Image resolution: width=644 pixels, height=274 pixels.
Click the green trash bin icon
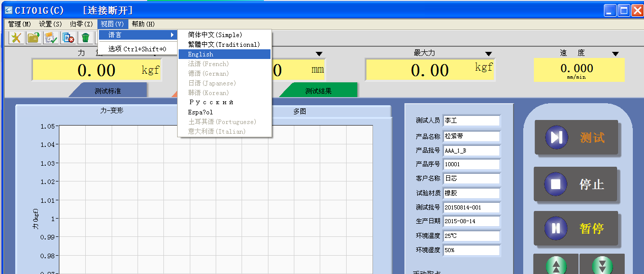pos(85,38)
